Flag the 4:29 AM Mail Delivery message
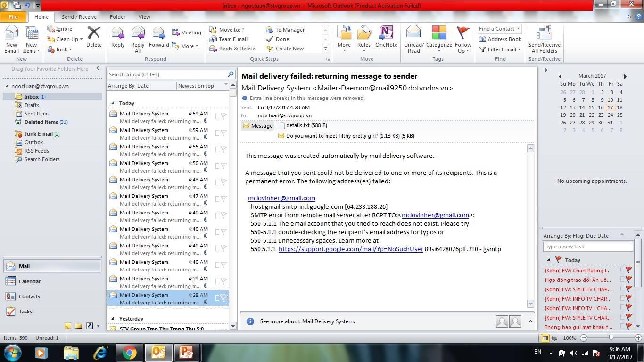Image resolution: width=644 pixels, height=362 pixels. (224, 281)
